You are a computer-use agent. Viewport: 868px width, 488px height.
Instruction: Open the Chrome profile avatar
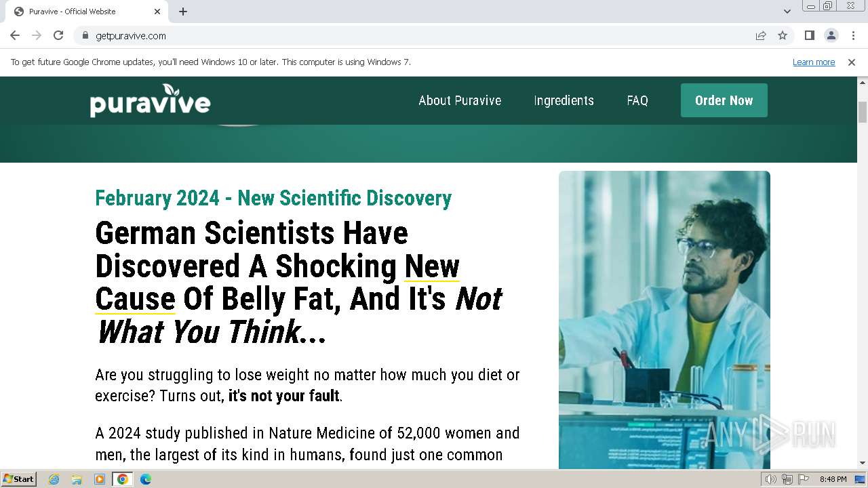pyautogui.click(x=831, y=36)
